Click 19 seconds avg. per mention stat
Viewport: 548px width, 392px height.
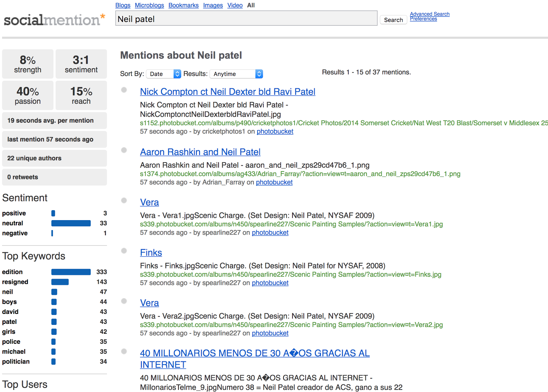pyautogui.click(x=54, y=121)
